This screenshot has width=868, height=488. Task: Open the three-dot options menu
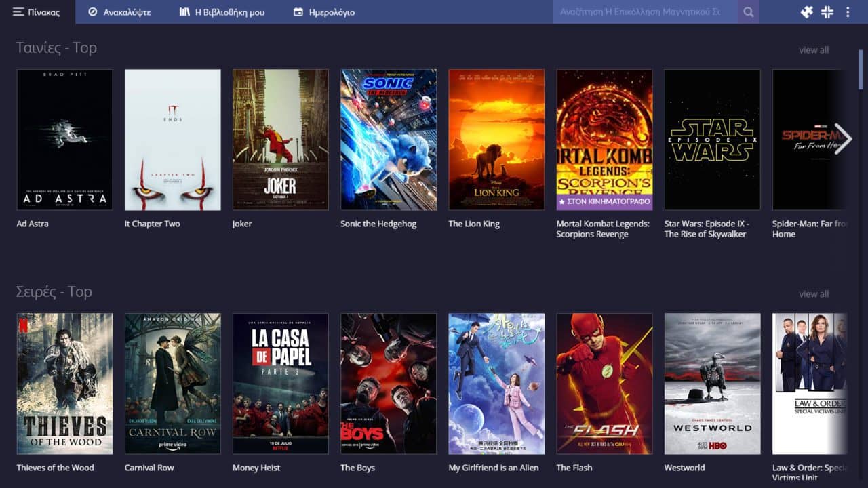(x=848, y=12)
